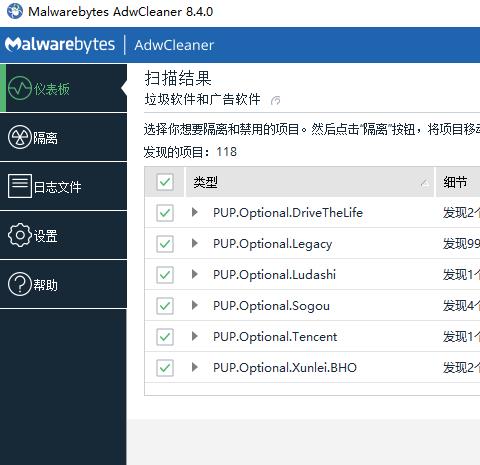The height and width of the screenshot is (465, 480).
Task: Toggle the select-all checkbox in table header
Action: pos(165,182)
